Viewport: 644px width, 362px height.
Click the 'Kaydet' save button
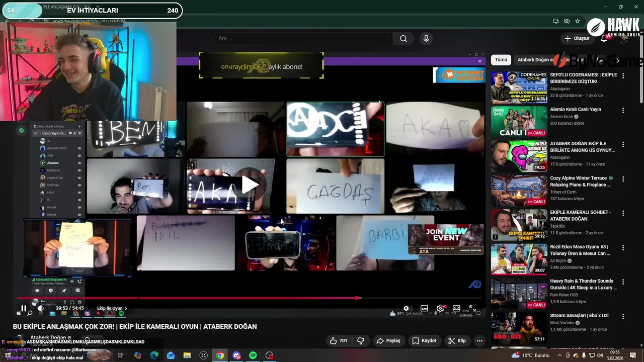coord(424,341)
